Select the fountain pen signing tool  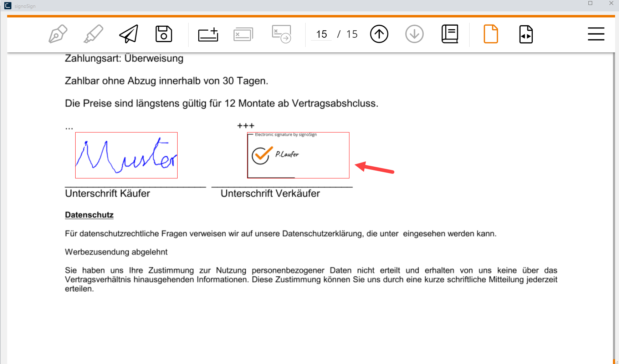point(58,34)
